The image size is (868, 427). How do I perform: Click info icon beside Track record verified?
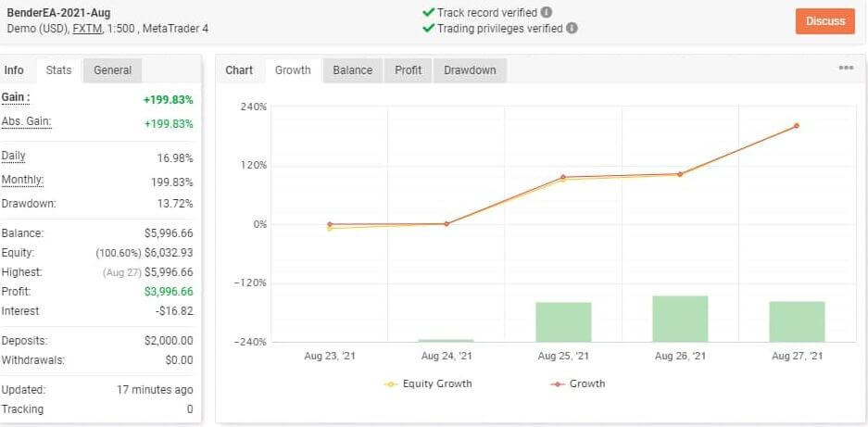point(547,13)
